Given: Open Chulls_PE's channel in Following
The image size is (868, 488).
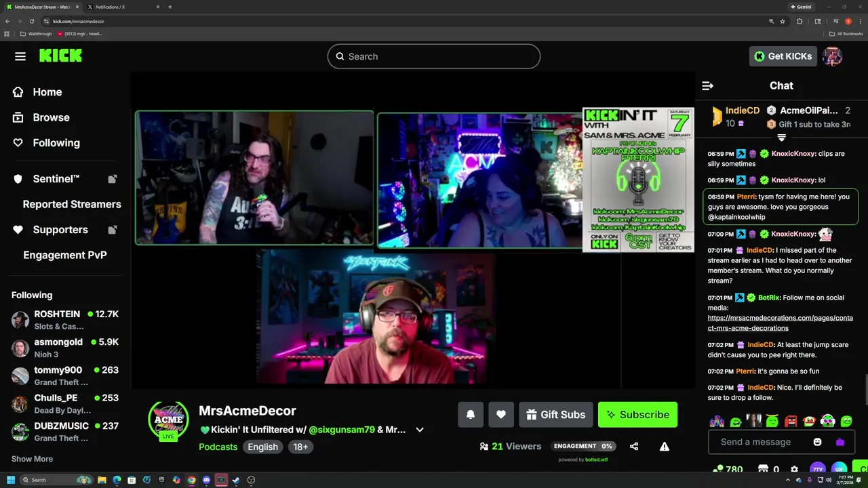Looking at the screenshot, I should click(x=65, y=404).
